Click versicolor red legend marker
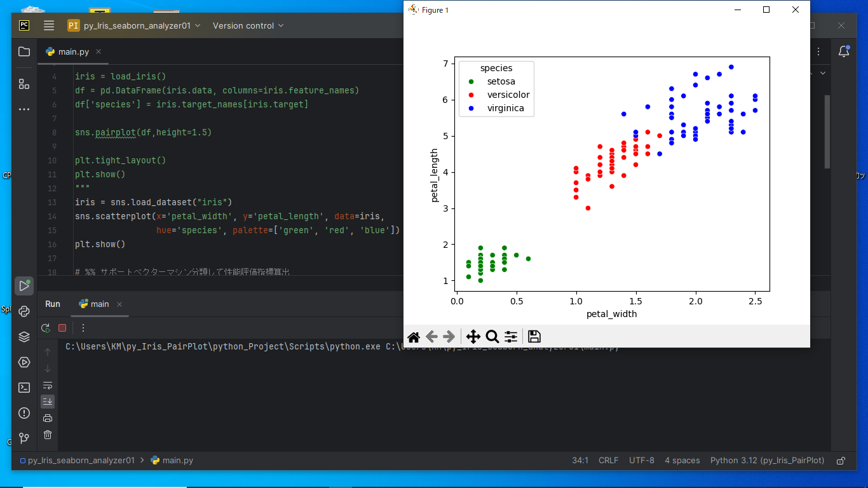This screenshot has width=868, height=488. click(471, 95)
